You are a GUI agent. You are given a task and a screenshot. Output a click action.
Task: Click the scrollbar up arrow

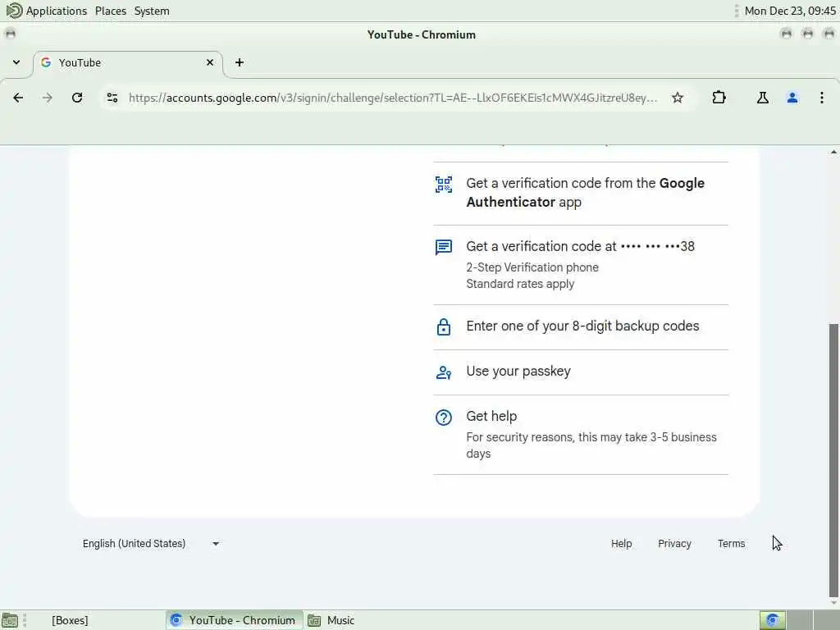coord(833,152)
